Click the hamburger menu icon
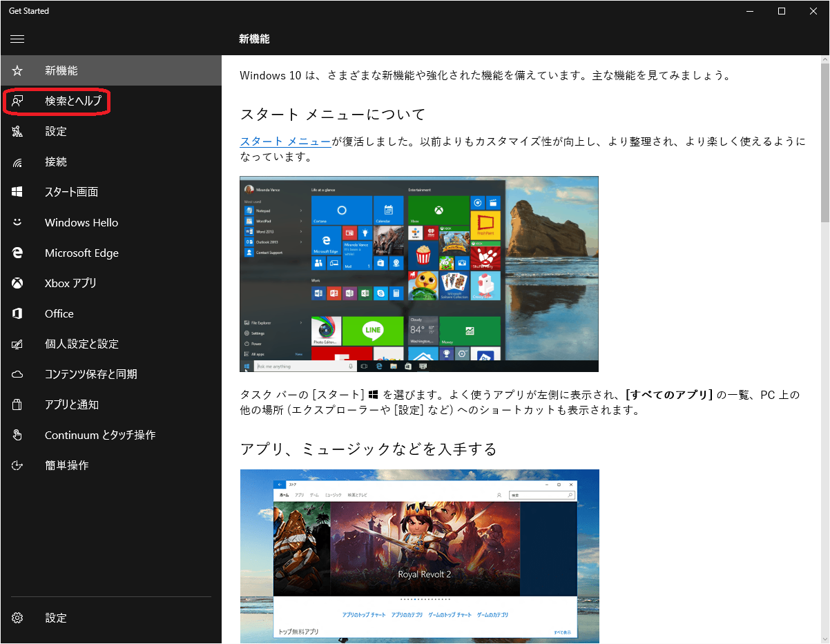The width and height of the screenshot is (830, 644). pyautogui.click(x=17, y=39)
